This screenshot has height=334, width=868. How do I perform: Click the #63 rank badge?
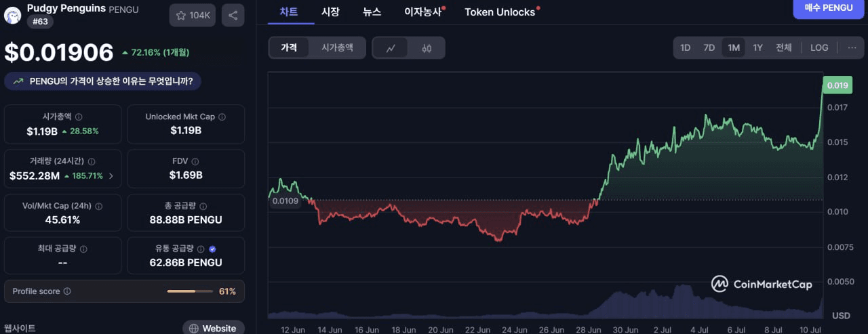pos(39,22)
